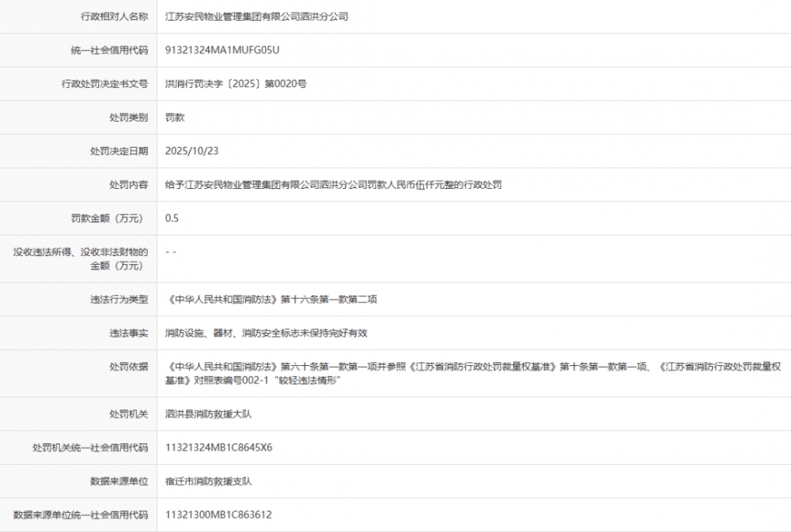Click decision document number 洪消行罚决字〔2025〕第0020号

tap(235, 84)
